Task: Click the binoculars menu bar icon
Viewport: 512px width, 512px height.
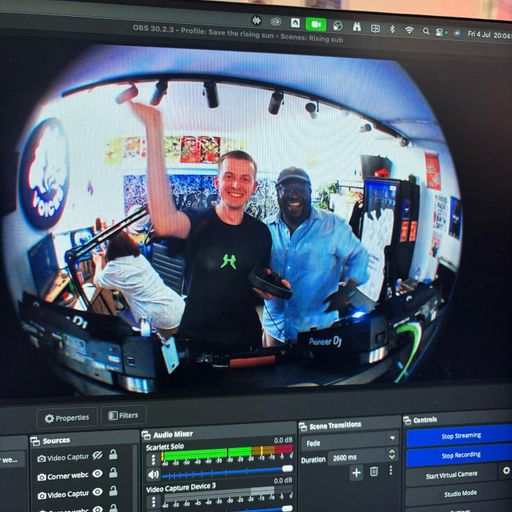Action: click(x=357, y=27)
